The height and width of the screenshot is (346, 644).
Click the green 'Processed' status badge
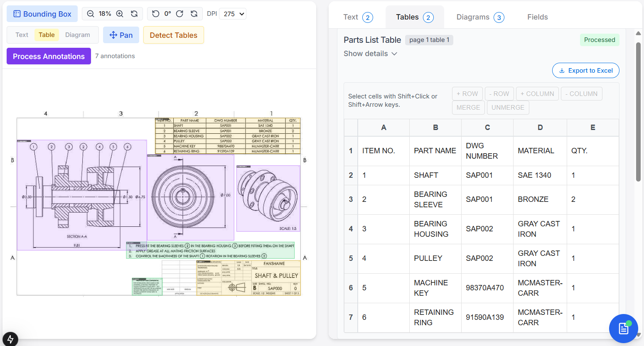coord(600,40)
